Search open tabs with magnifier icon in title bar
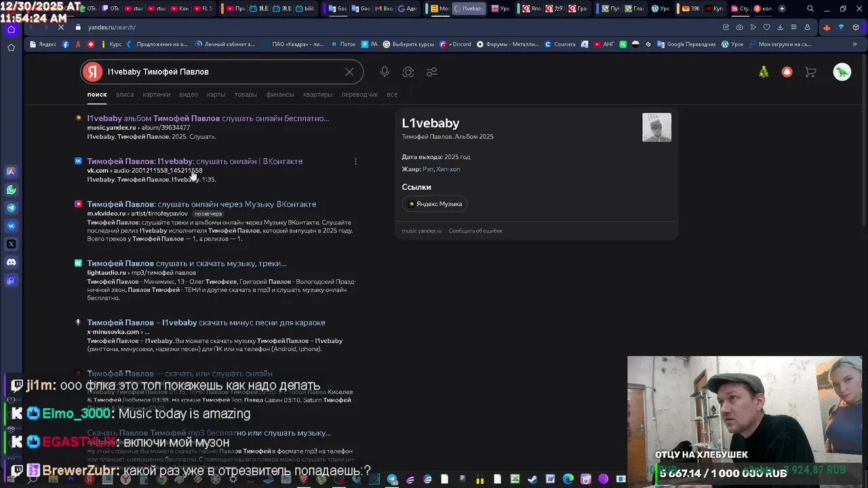This screenshot has width=868, height=488. coord(810,9)
